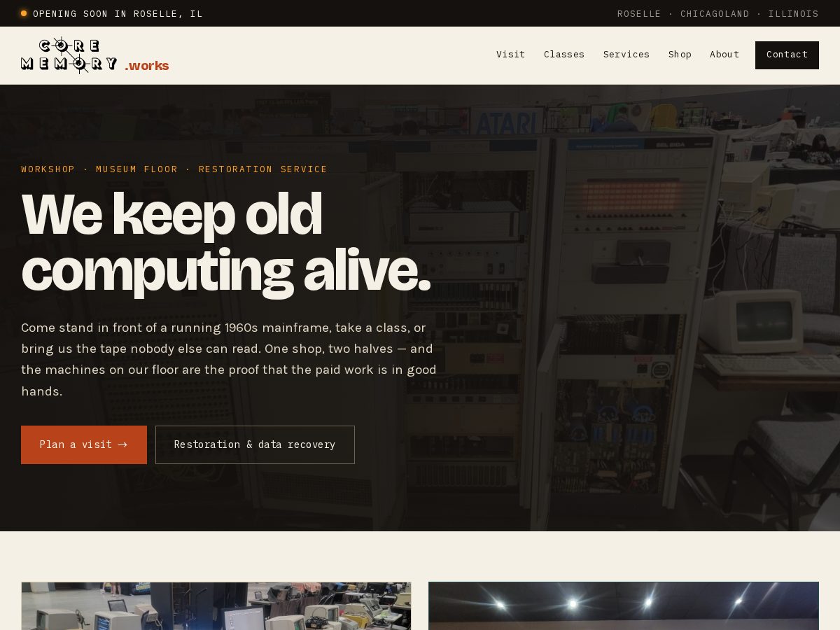Screen dimensions: 840x630
Task: Click 'Roselle · Chicagoland · Illinois' text
Action: [x=717, y=13]
